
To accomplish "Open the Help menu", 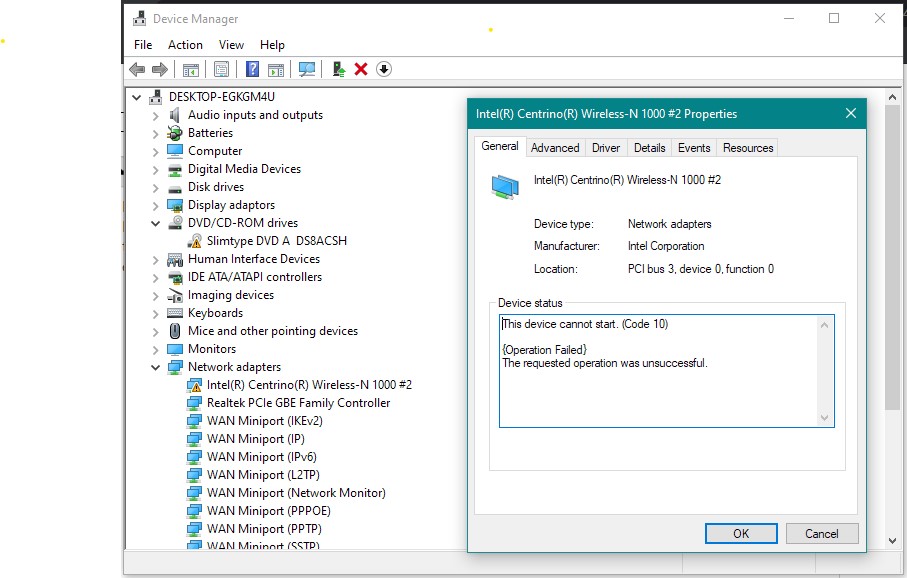I will point(272,45).
